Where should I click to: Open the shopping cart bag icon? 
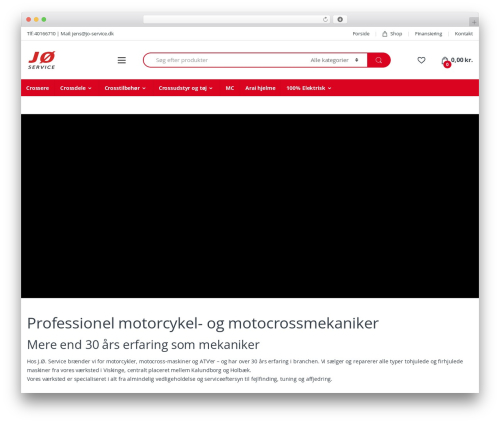coord(445,61)
